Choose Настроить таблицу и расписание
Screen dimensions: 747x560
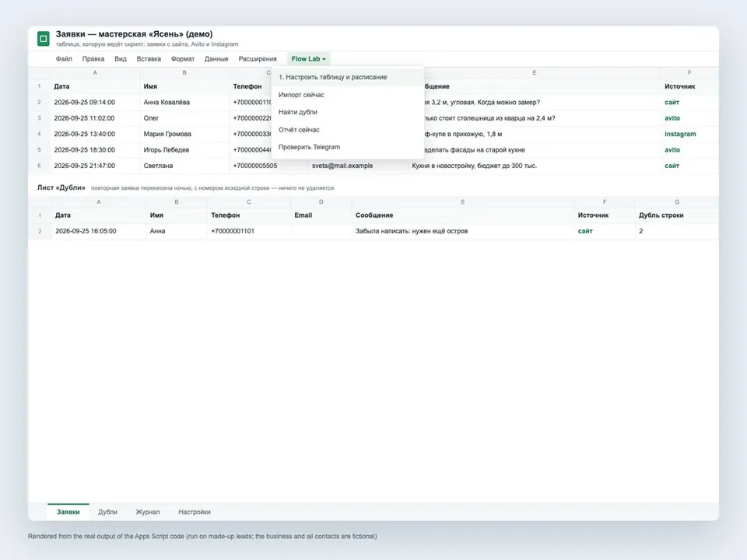[x=347, y=77]
